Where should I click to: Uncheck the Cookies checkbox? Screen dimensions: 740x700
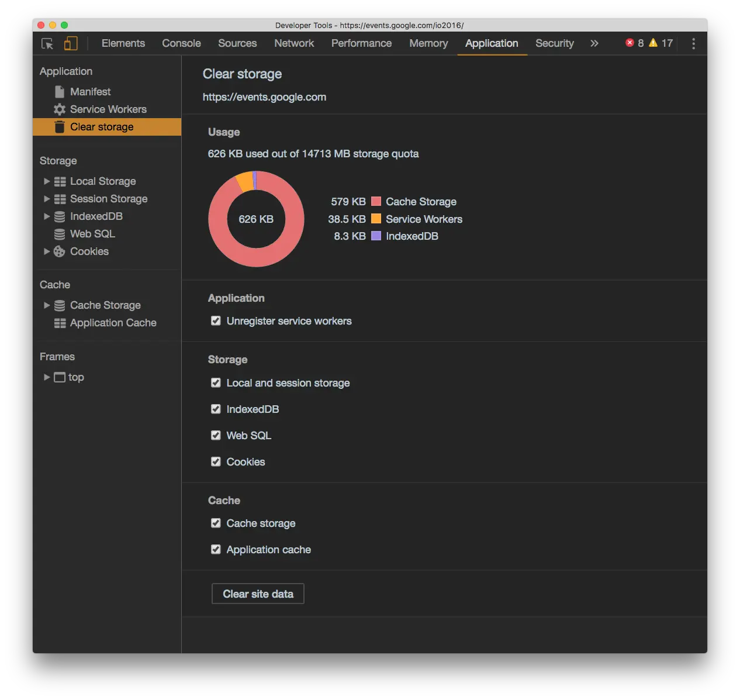point(216,462)
